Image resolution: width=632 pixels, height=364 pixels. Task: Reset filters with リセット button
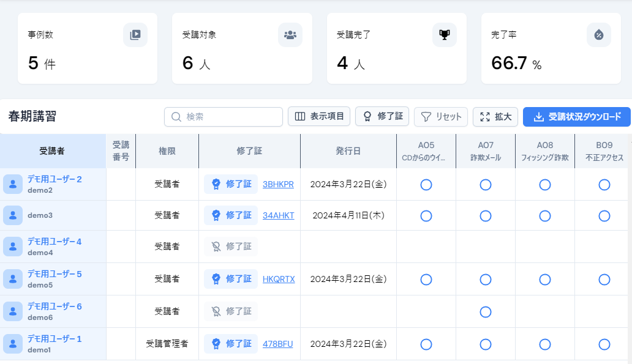[x=441, y=117]
